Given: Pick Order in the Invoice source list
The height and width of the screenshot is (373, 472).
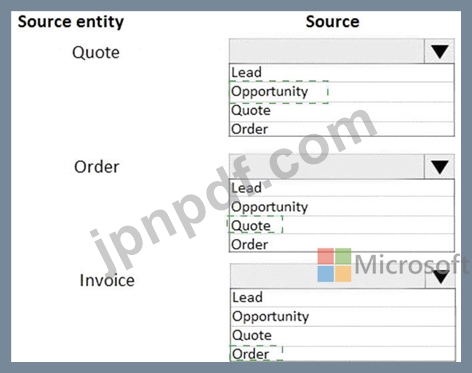Looking at the screenshot, I should [343, 354].
